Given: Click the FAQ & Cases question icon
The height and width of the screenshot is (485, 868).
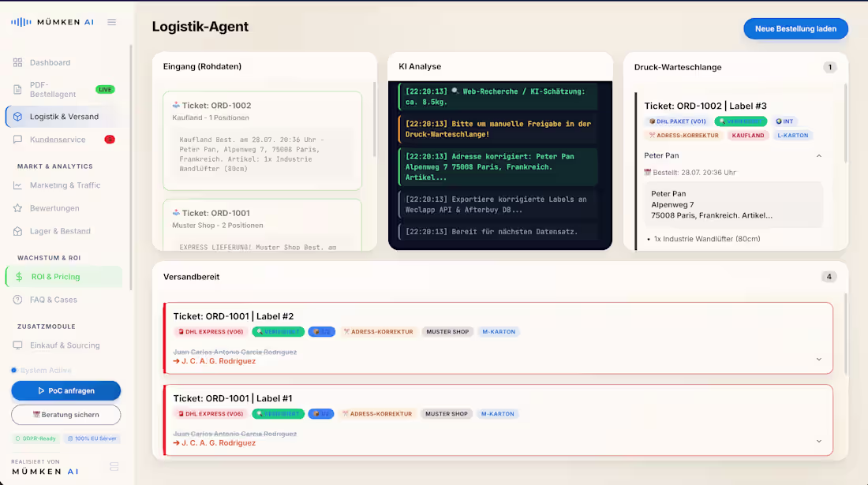Looking at the screenshot, I should 17,300.
